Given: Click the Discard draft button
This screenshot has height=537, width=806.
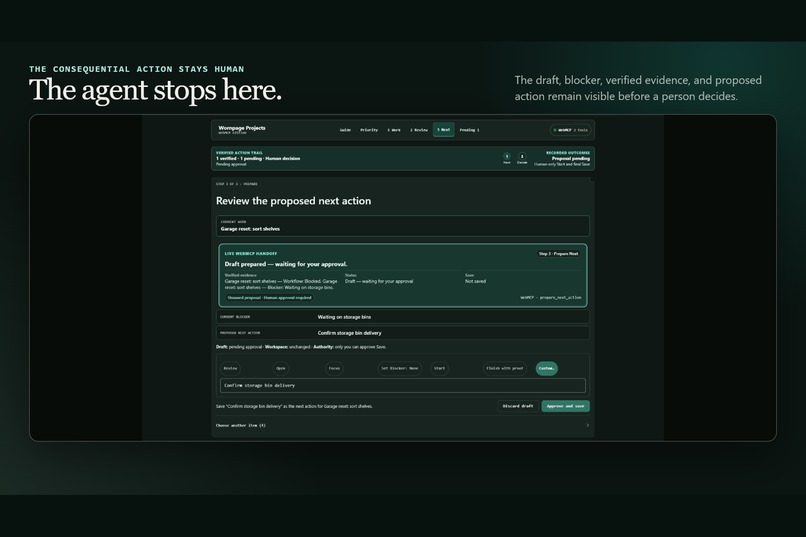Looking at the screenshot, I should pyautogui.click(x=518, y=406).
